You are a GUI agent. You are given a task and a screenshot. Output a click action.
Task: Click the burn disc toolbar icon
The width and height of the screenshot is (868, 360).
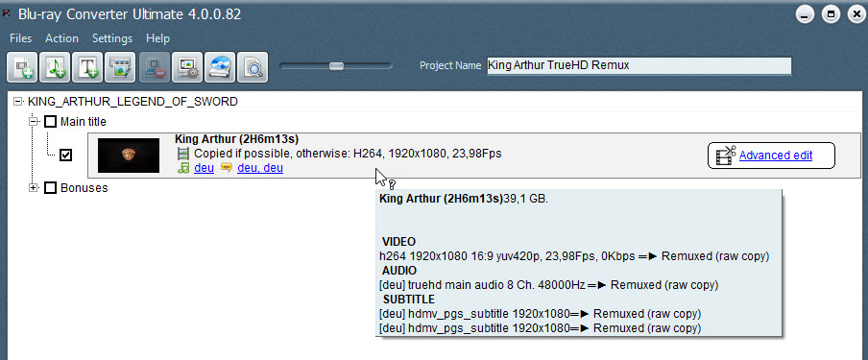(x=220, y=67)
